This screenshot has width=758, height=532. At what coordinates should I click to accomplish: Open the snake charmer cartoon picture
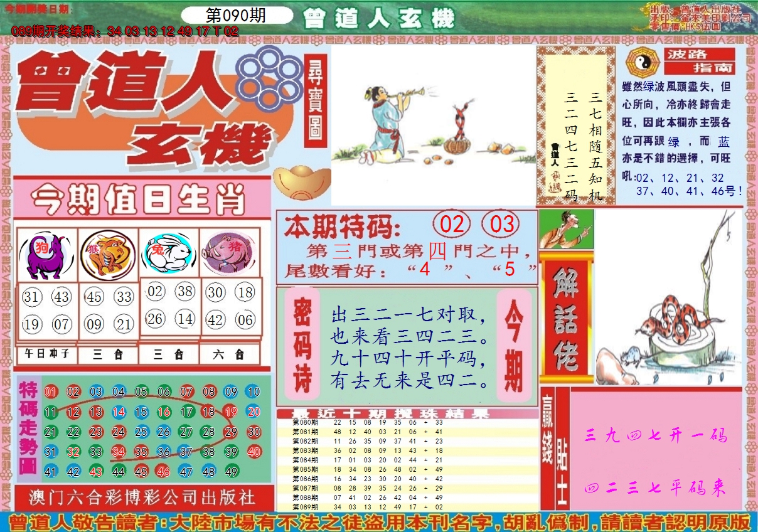coord(433,125)
